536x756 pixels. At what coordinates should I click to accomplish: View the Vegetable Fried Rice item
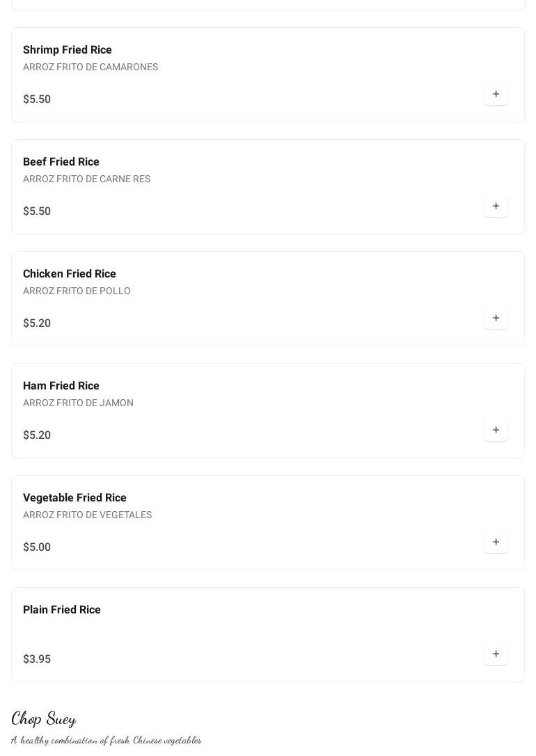(74, 498)
